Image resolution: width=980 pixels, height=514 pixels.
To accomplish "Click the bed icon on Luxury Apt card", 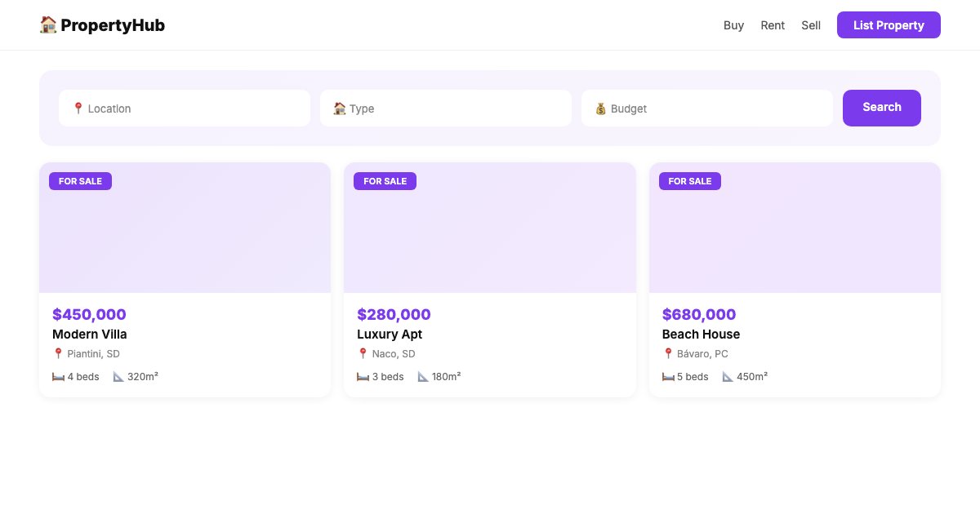I will (x=363, y=376).
